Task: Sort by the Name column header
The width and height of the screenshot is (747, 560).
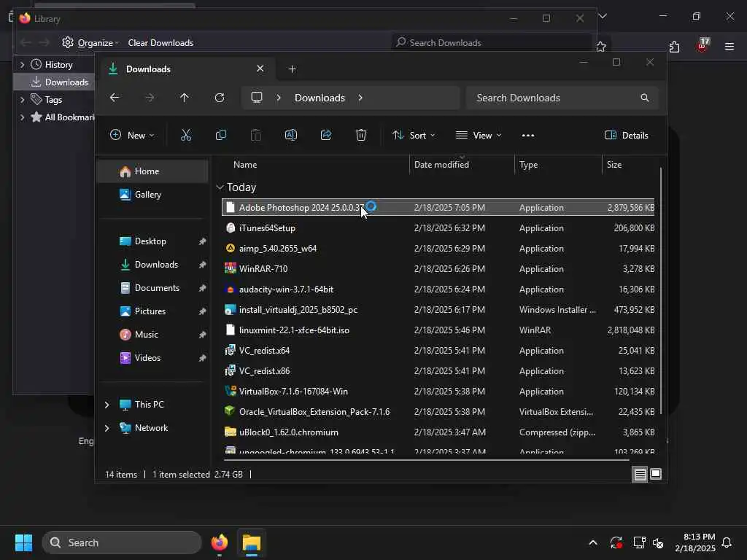Action: pos(245,165)
